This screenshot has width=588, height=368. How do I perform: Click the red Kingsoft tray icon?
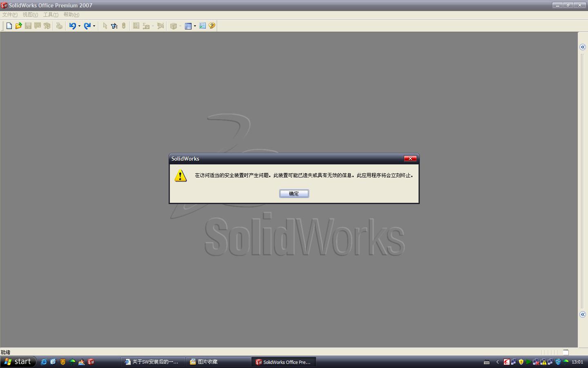(x=506, y=362)
